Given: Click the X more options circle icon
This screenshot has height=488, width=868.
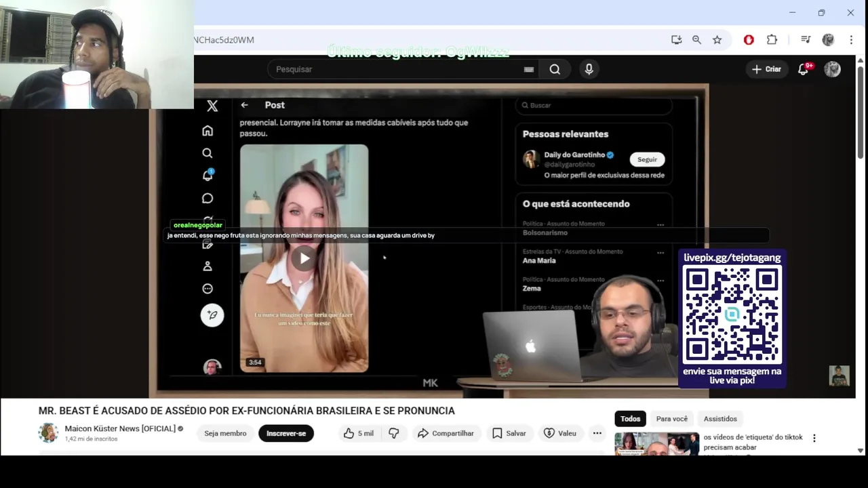Looking at the screenshot, I should click(x=208, y=289).
